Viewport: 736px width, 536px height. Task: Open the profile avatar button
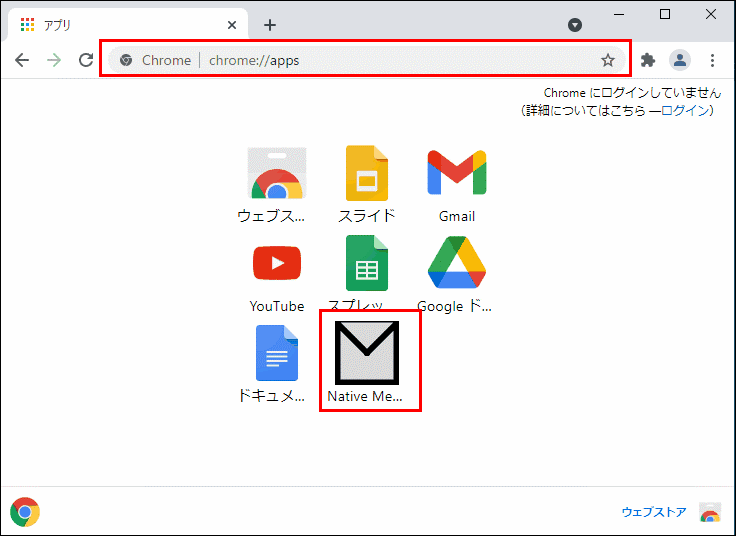(680, 60)
